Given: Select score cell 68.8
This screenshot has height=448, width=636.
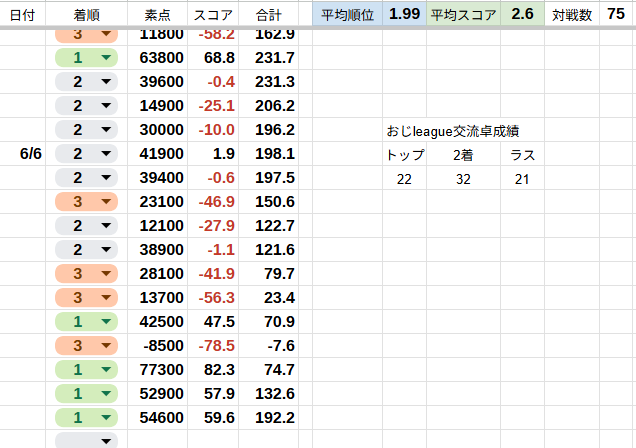Looking at the screenshot, I should pyautogui.click(x=213, y=58).
